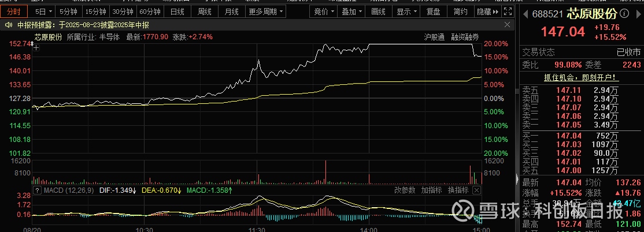
Task: Go to previous stock arrow
Action: pyautogui.click(x=525, y=14)
